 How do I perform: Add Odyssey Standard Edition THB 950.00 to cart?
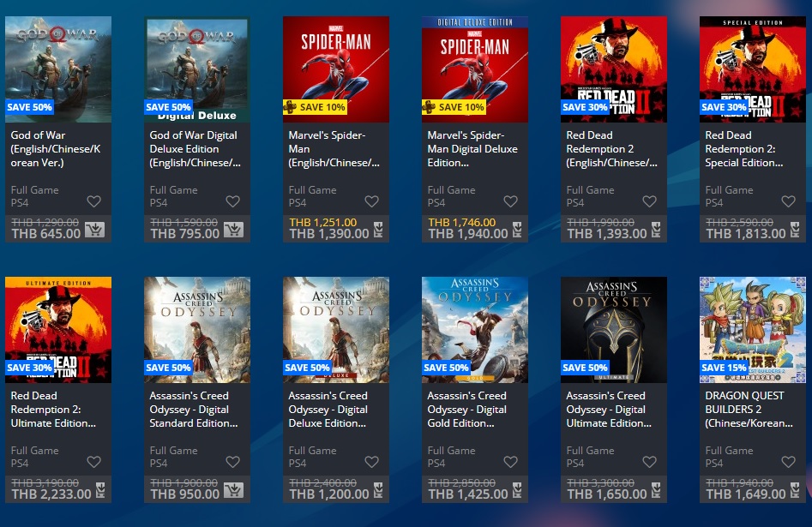click(x=233, y=490)
